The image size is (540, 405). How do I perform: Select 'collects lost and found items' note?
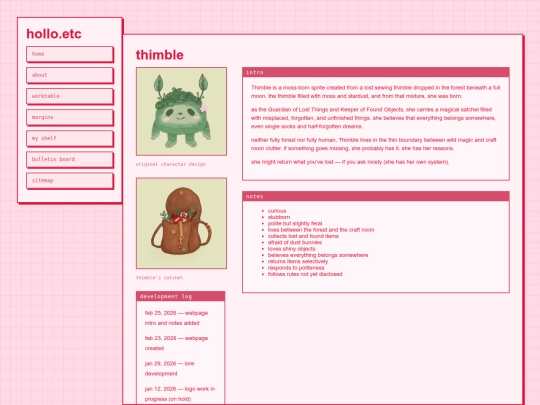(303, 236)
